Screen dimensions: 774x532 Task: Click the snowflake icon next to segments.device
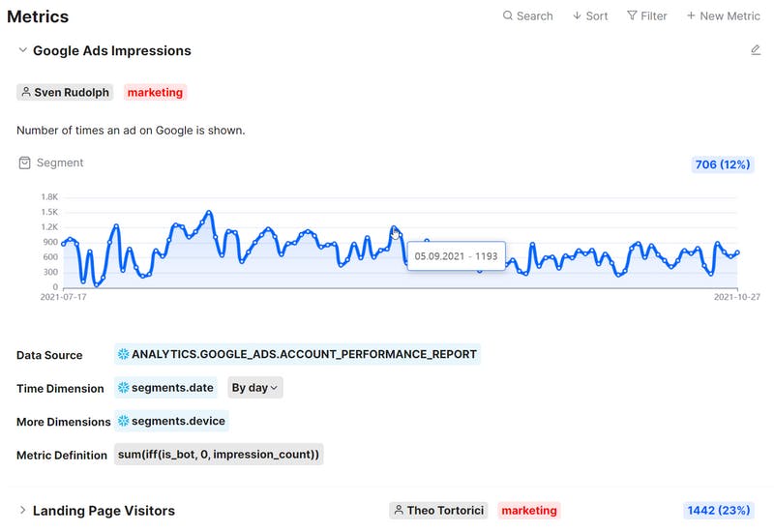123,421
